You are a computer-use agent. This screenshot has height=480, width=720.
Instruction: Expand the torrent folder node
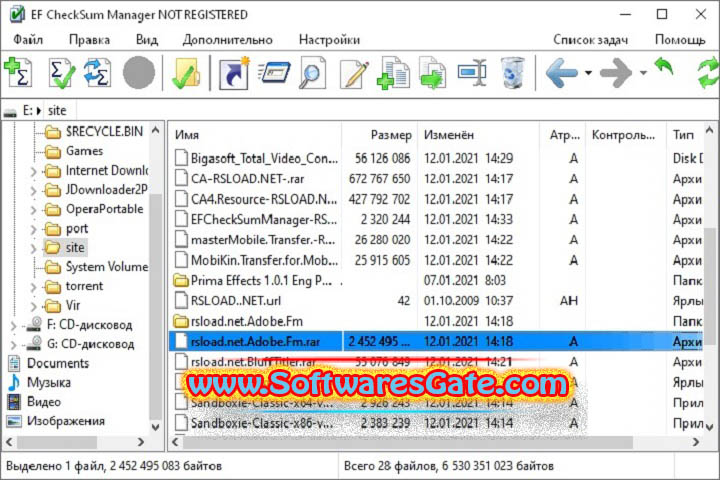pos(33,287)
